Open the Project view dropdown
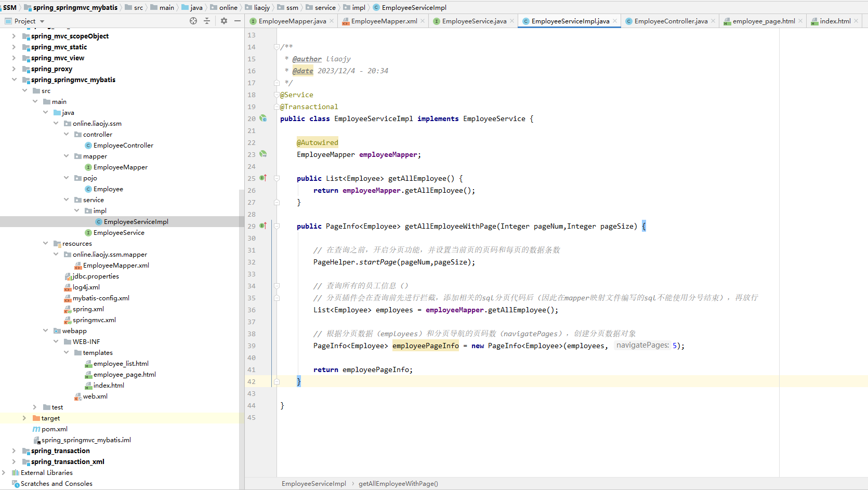The height and width of the screenshot is (490, 868). [42, 21]
